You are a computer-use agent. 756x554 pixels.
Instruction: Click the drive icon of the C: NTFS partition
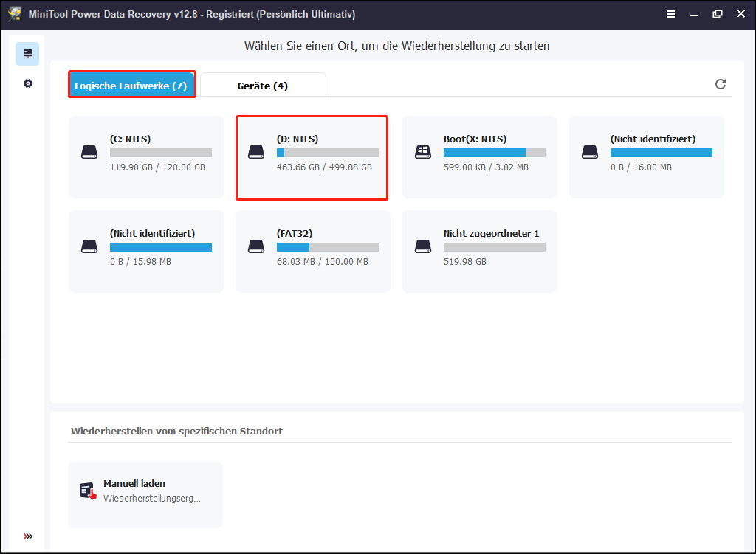pyautogui.click(x=89, y=152)
